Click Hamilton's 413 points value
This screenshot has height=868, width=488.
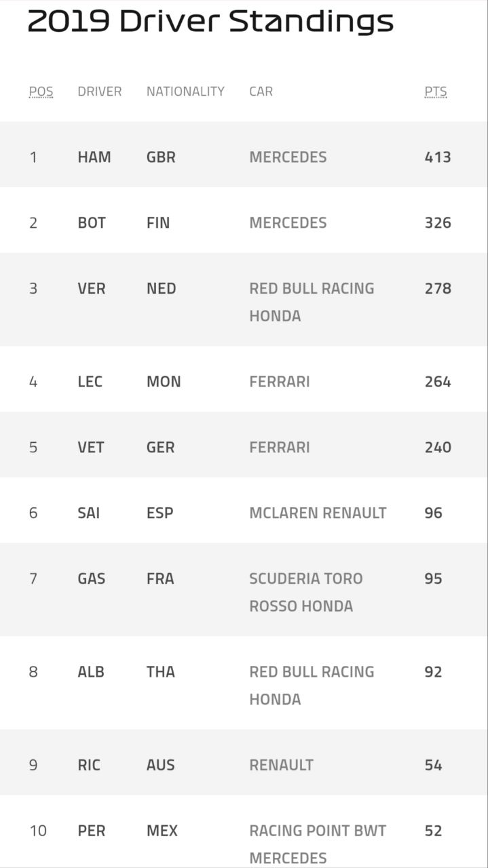tap(438, 157)
